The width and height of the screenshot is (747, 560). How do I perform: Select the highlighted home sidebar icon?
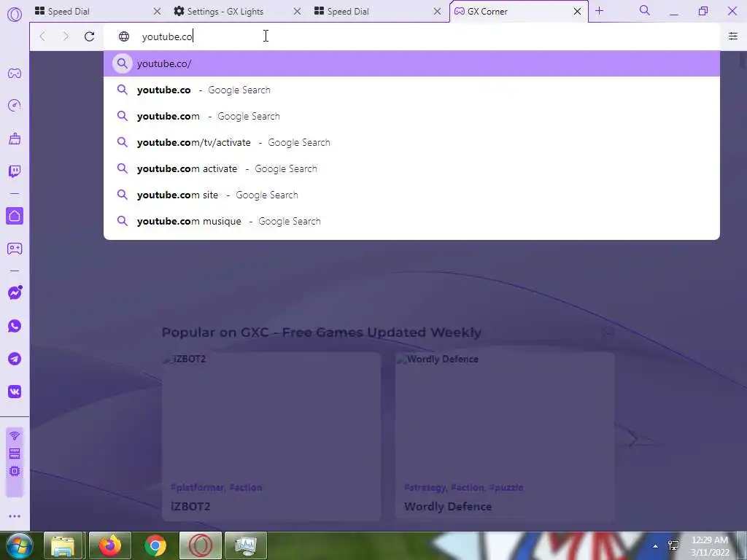[x=15, y=216]
